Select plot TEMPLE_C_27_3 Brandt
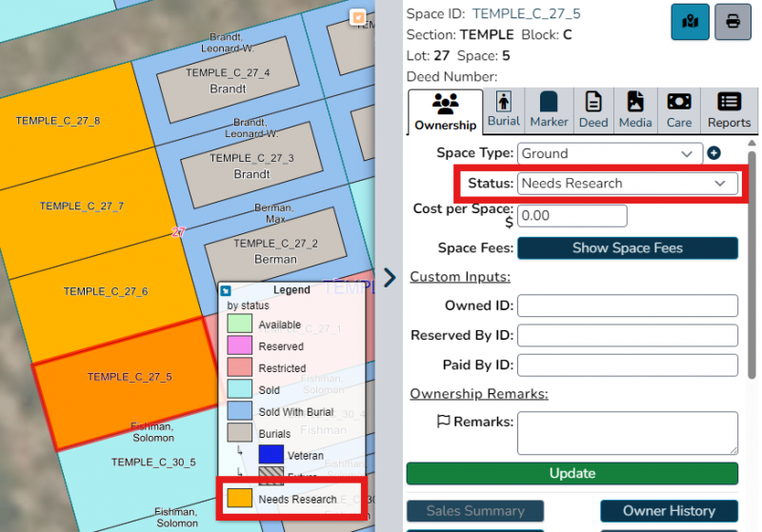 click(251, 165)
